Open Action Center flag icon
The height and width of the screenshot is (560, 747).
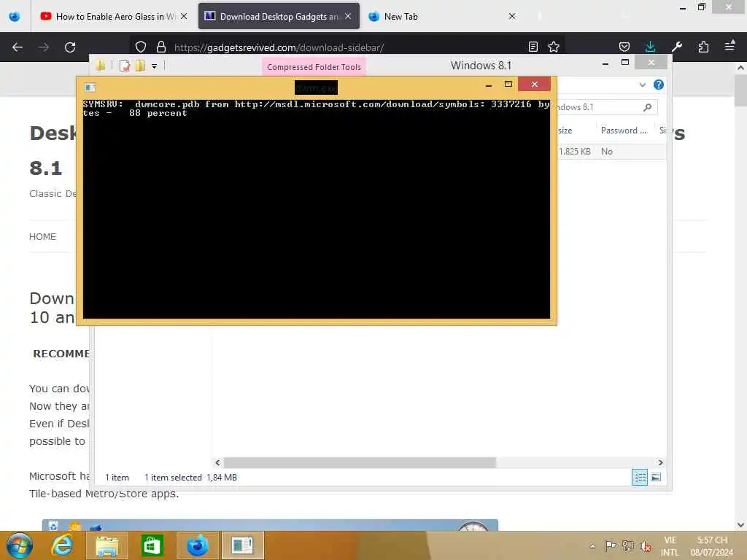[610, 545]
